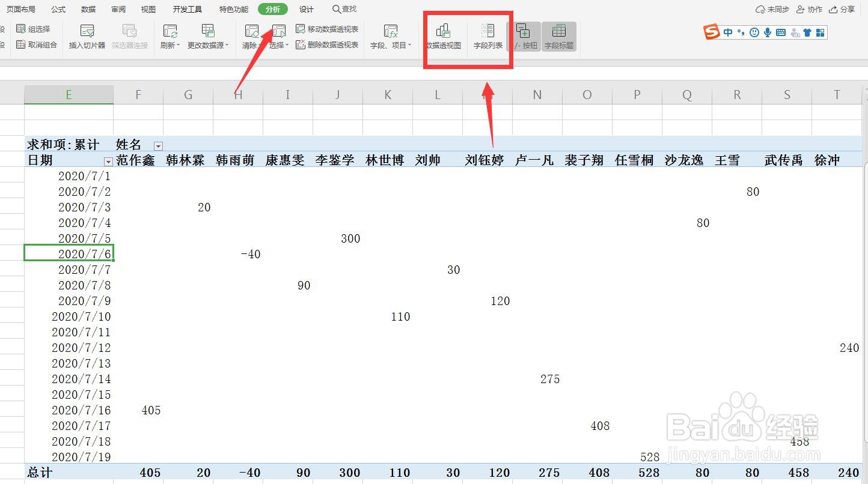This screenshot has width=868, height=484.
Task: Click the 分享 share button
Action: click(847, 9)
